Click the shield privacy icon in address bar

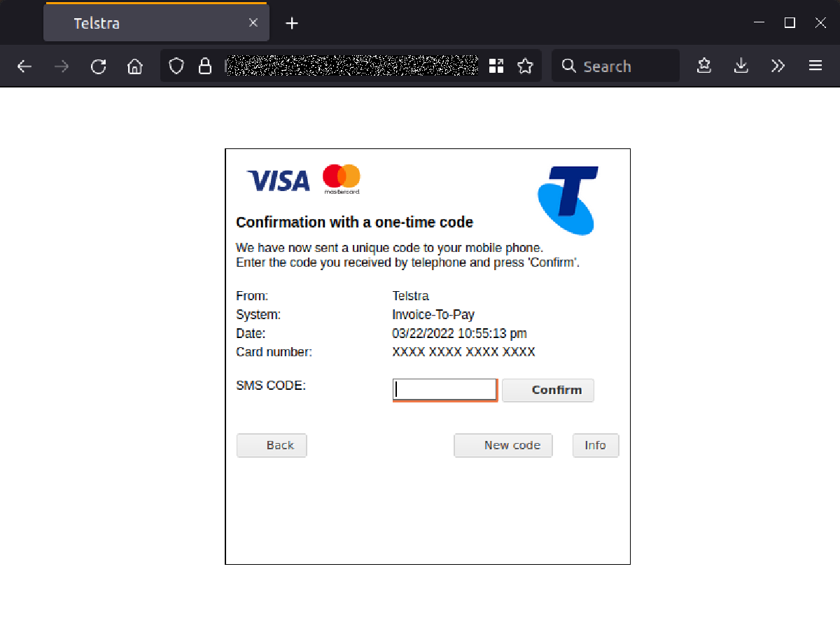(176, 65)
